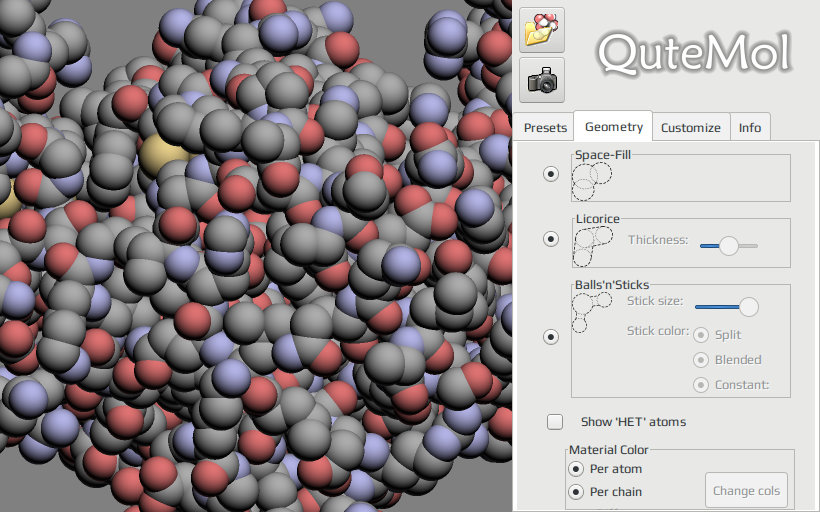Set stick color to Split
Viewport: 820px width, 512px height.
tap(701, 335)
